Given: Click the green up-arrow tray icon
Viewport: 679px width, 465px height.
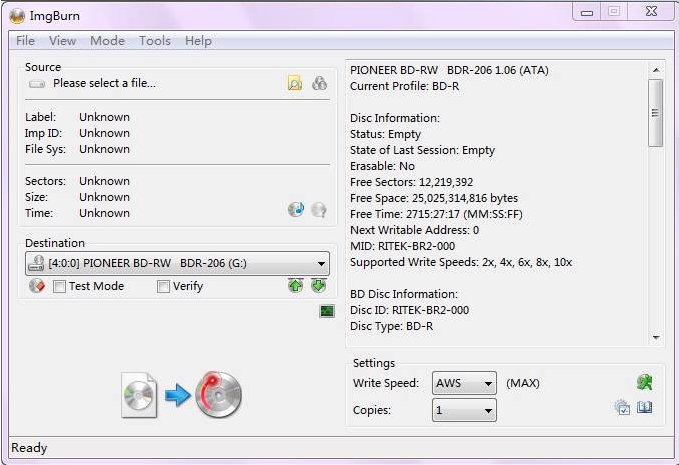Looking at the screenshot, I should [x=296, y=285].
